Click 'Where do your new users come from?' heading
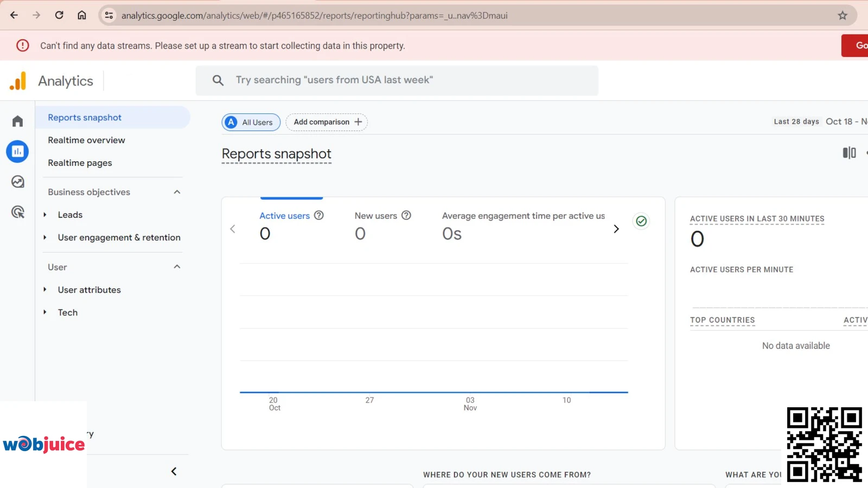868x488 pixels. pos(507,474)
